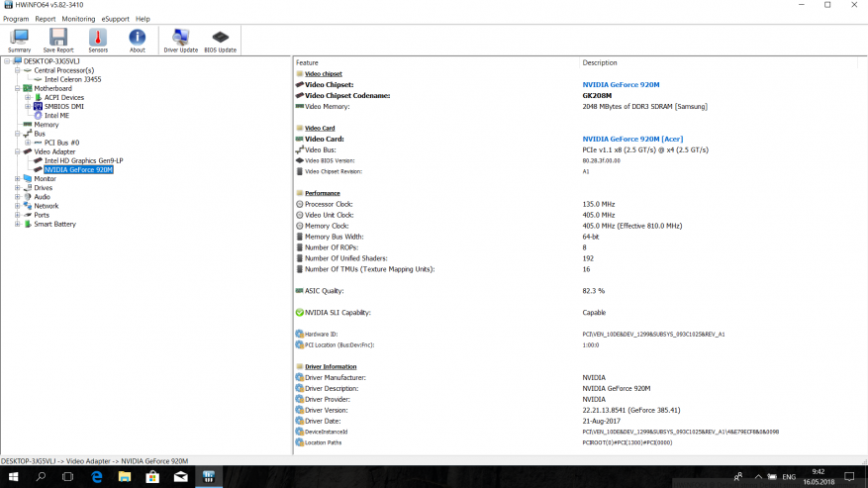Image resolution: width=868 pixels, height=488 pixels.
Task: Open Microsoft Store from taskbar
Action: [152, 476]
